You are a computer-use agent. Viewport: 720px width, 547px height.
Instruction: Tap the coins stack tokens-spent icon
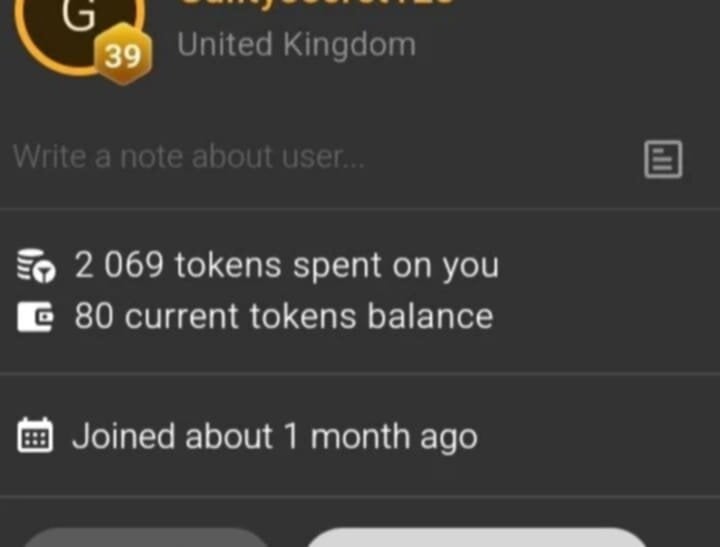pos(36,265)
